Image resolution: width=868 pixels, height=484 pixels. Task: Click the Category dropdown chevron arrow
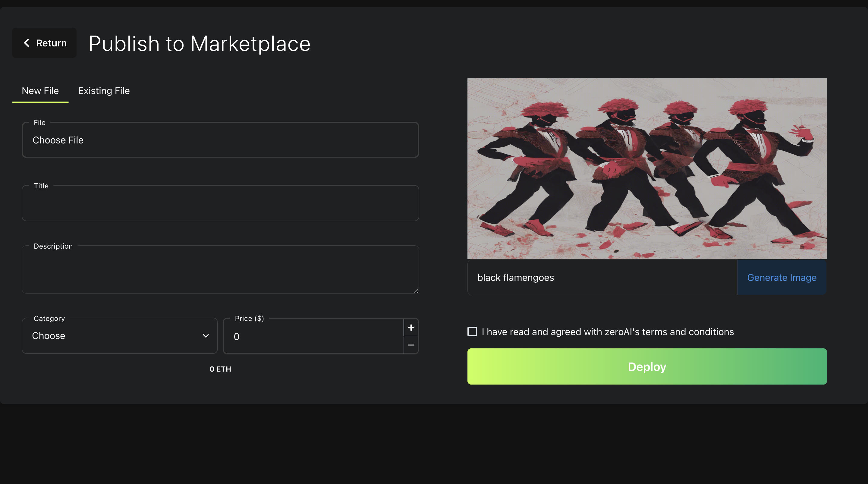(x=206, y=336)
